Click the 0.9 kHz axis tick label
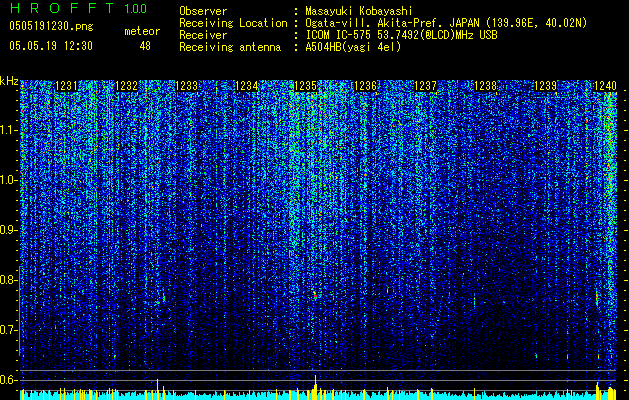The width and height of the screenshot is (629, 400). click(x=8, y=230)
